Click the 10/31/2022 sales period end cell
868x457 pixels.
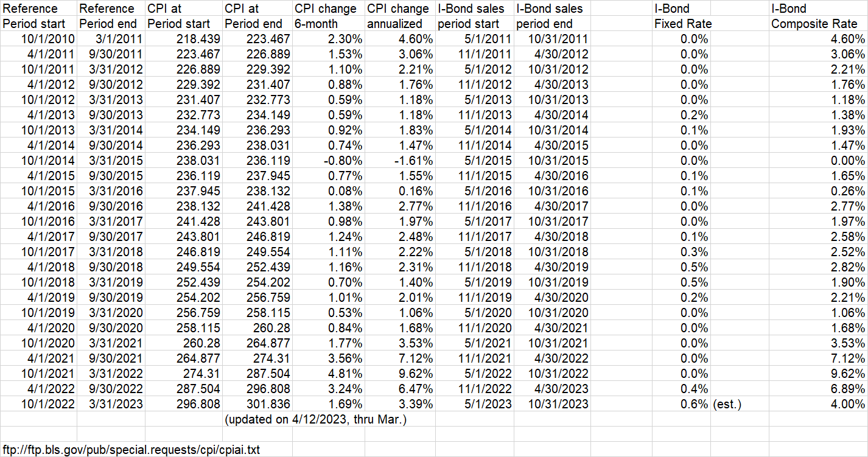(x=552, y=374)
